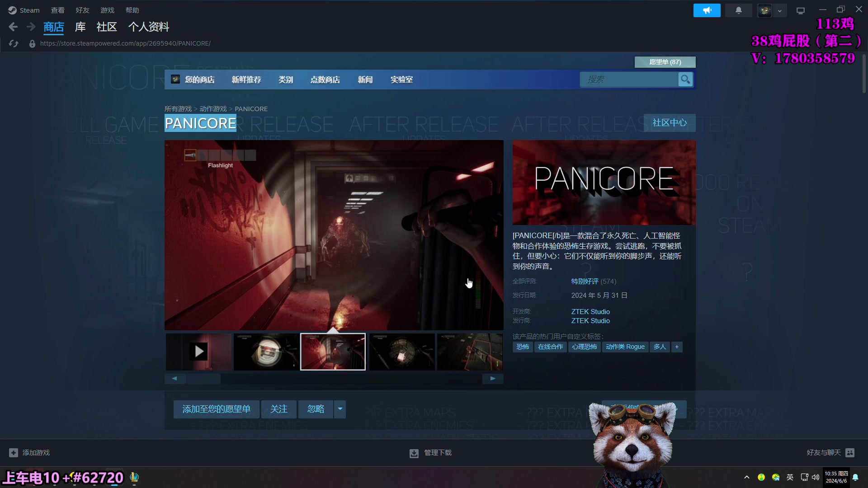
Task: Expand the account dropdown arrow
Action: coord(780,11)
